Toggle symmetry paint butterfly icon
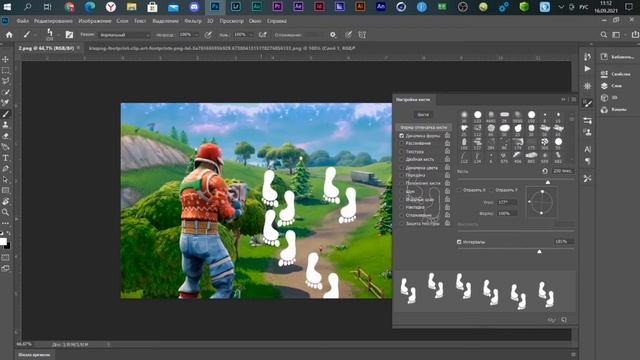Screen dimensions: 640x360 [362, 35]
